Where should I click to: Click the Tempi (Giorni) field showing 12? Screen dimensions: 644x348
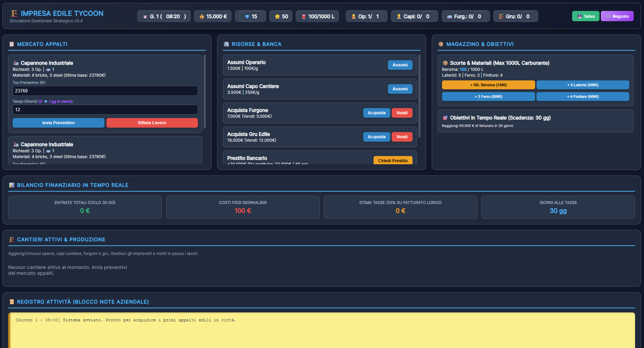click(105, 109)
